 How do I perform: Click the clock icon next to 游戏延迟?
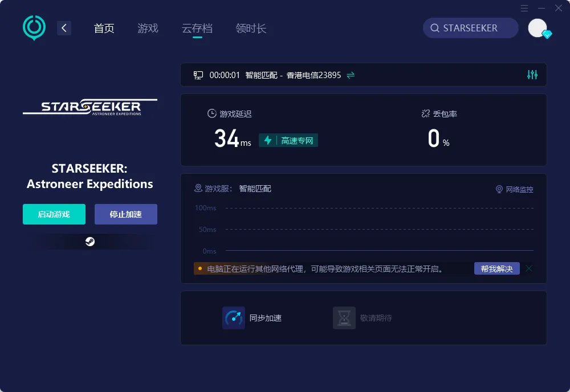click(211, 113)
